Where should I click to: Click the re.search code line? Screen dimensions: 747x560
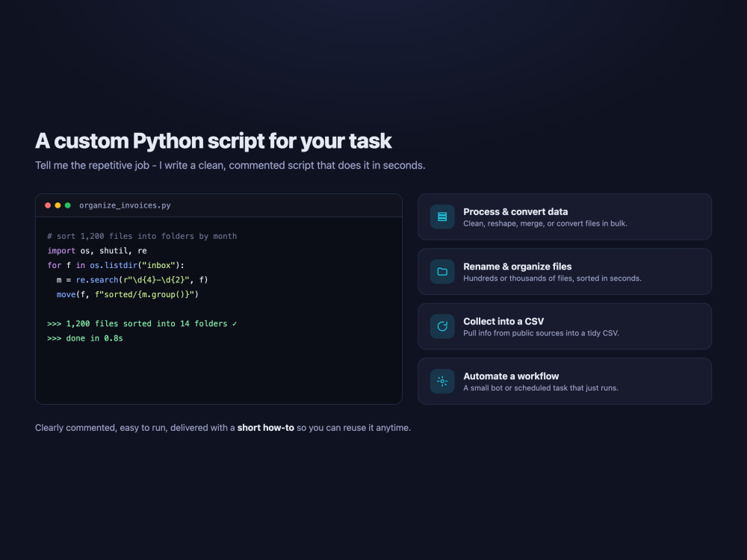132,280
